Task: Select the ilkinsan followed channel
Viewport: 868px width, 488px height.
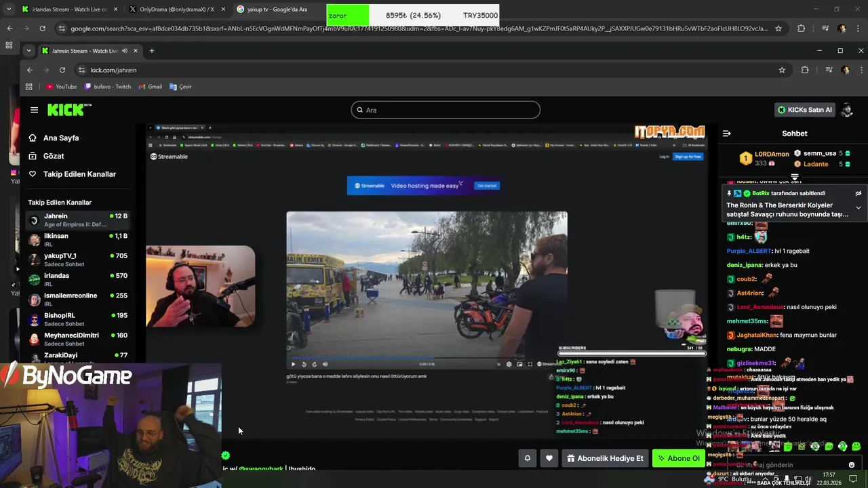Action: click(x=78, y=239)
